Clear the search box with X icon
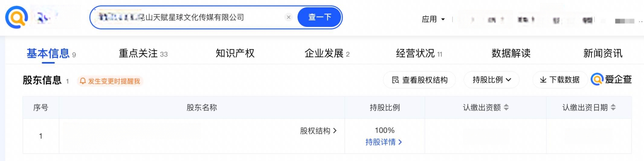 click(288, 17)
